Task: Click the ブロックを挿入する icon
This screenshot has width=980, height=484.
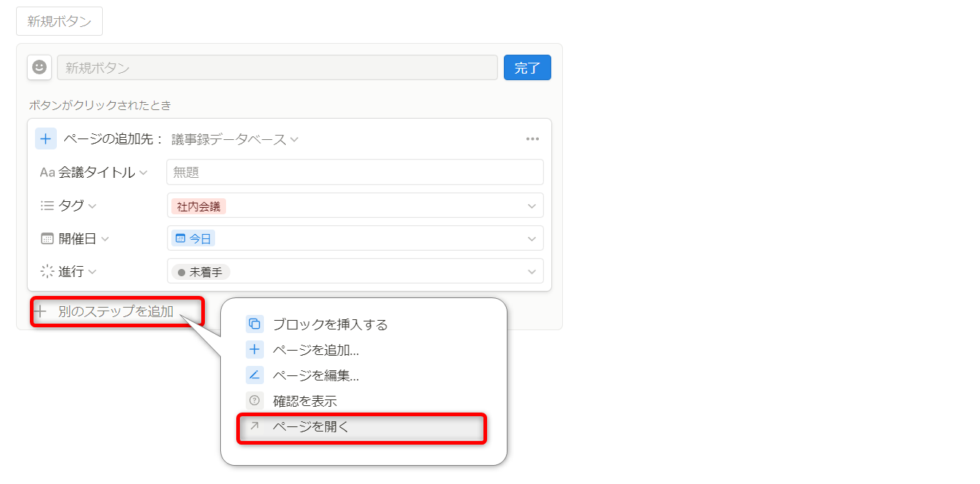Action: [x=254, y=324]
